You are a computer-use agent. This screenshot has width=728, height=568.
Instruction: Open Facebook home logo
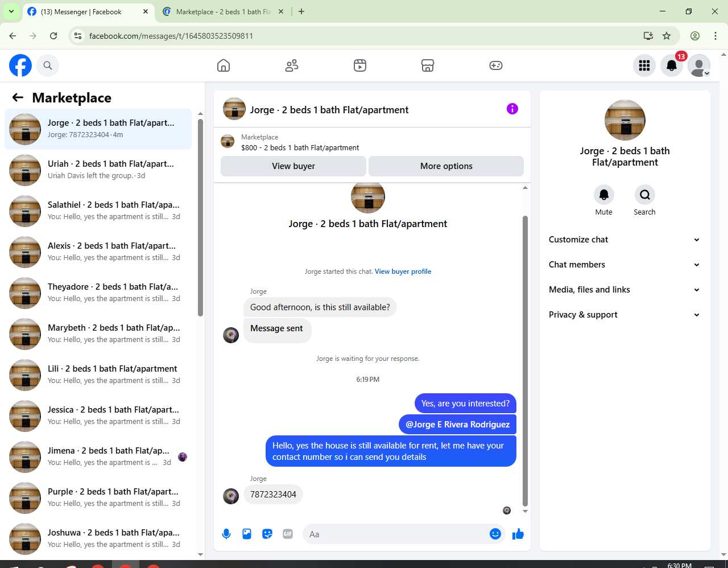pyautogui.click(x=20, y=65)
